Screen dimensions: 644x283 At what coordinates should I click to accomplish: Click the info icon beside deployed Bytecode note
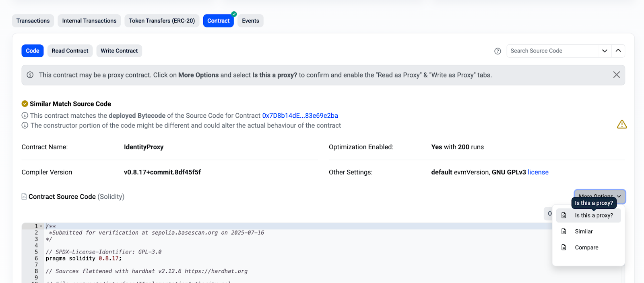(25, 116)
